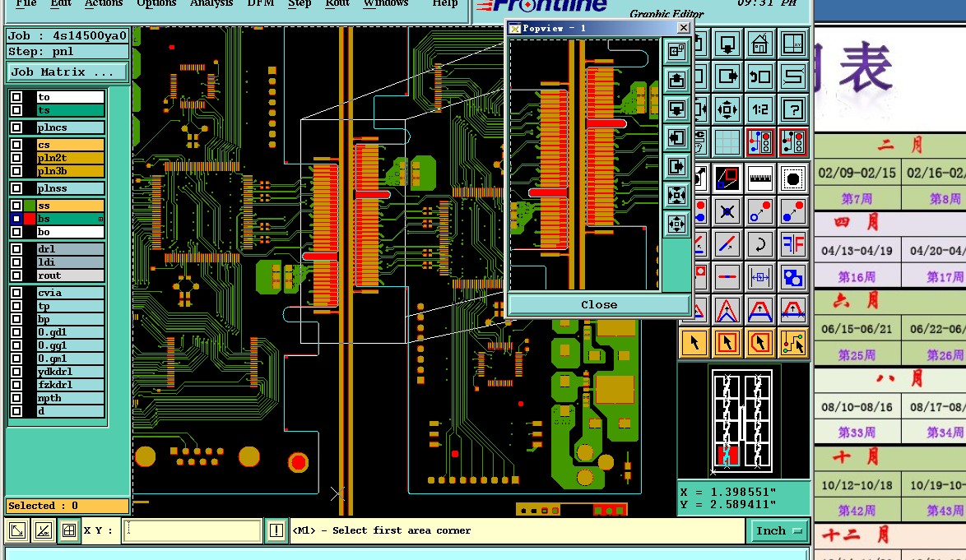Click the X Y coordinate input field
The height and width of the screenshot is (560, 966).
[x=193, y=530]
